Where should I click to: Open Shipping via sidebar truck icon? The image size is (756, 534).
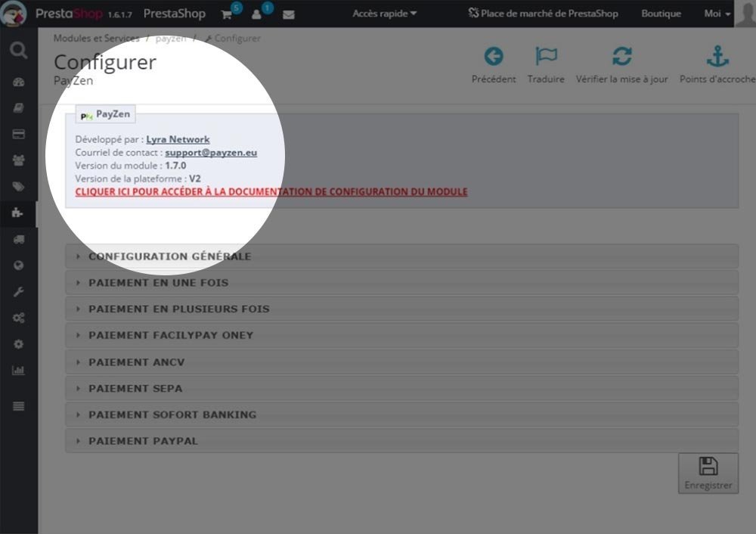pos(19,239)
